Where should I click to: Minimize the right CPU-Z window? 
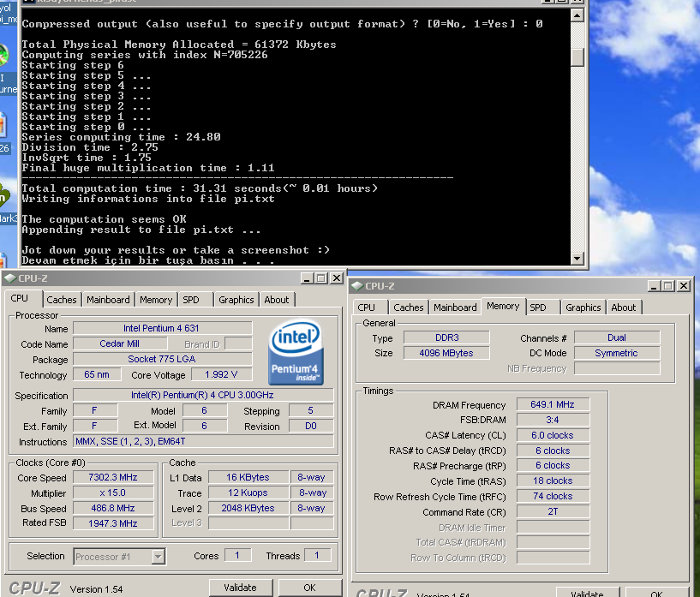click(x=654, y=286)
